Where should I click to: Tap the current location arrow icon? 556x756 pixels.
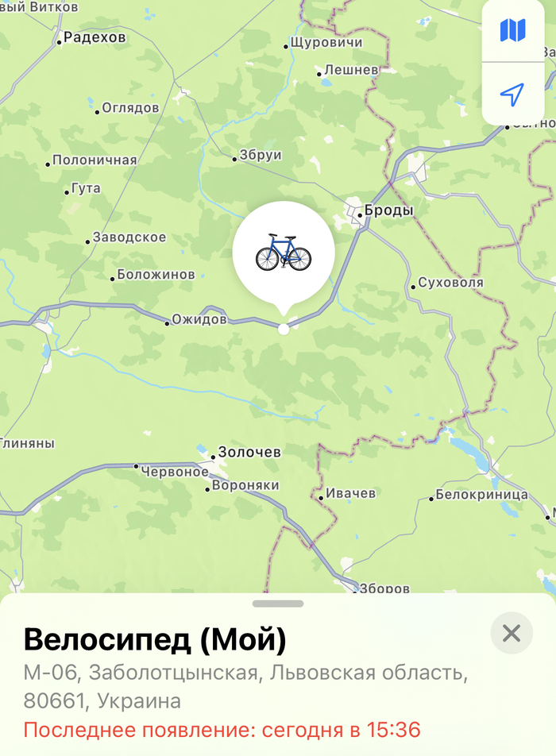(512, 94)
